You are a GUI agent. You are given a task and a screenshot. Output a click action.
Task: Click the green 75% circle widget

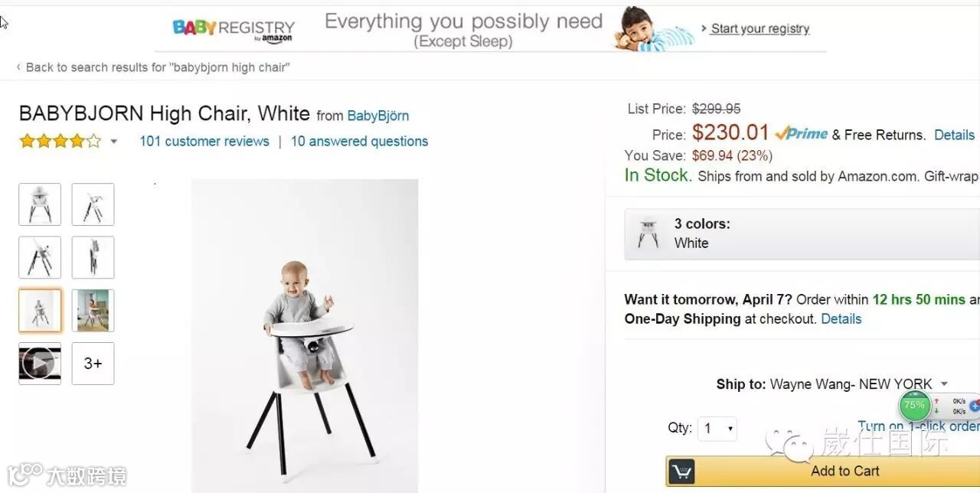pyautogui.click(x=914, y=406)
